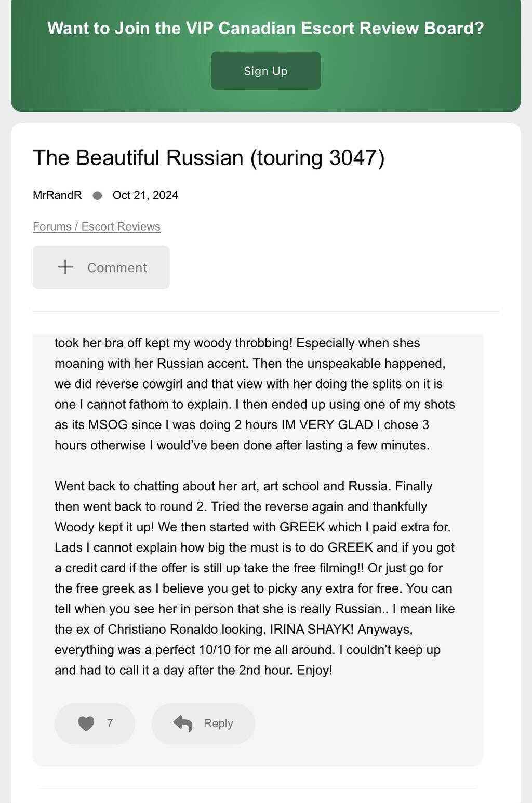Open the MrRandR author profile
532x803 pixels.
coord(57,195)
